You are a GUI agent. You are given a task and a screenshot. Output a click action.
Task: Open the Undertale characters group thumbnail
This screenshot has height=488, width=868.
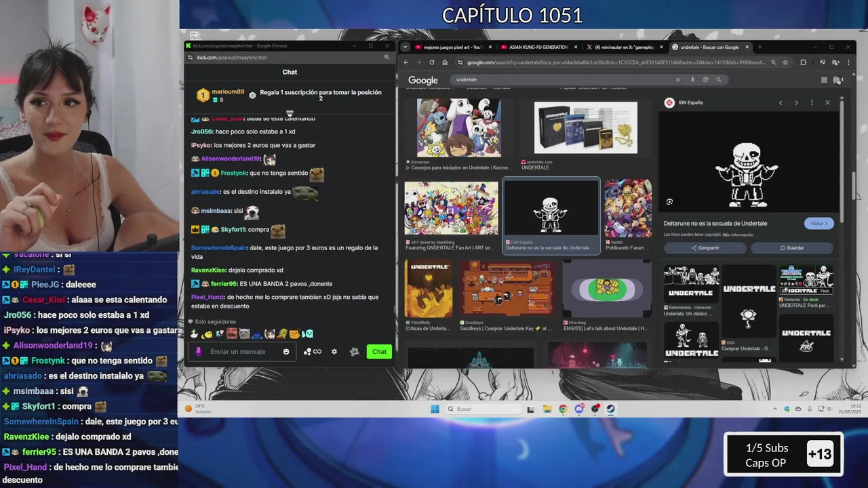click(x=459, y=128)
